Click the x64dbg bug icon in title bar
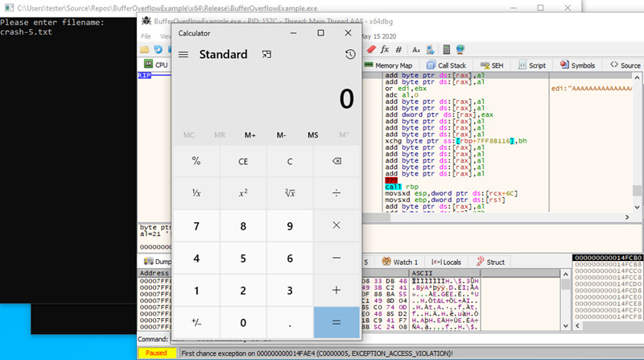644x360 pixels. 147,21
